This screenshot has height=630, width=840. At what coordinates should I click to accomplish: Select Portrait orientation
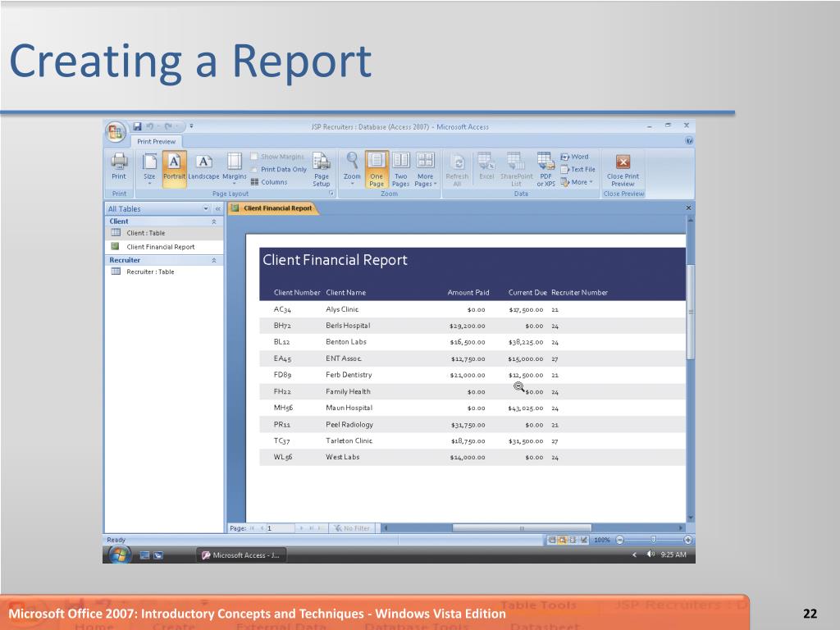(x=174, y=168)
